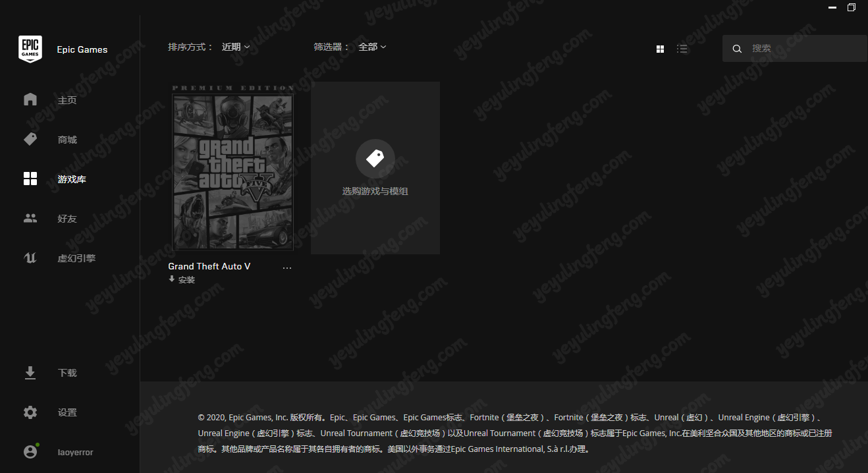Click the home icon in sidebar
Image resolution: width=868 pixels, height=473 pixels.
tap(30, 99)
